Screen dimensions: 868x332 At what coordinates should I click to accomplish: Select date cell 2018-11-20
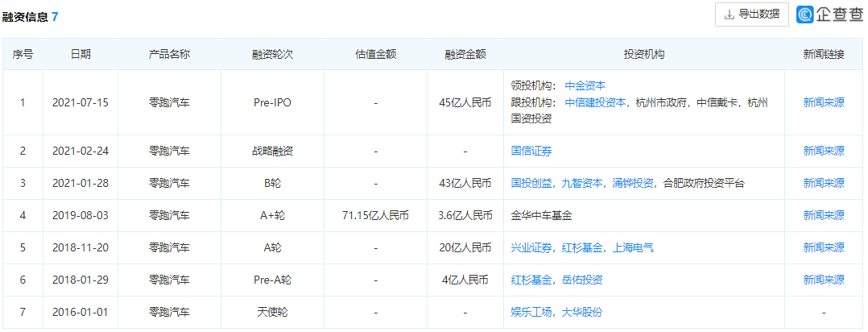pyautogui.click(x=81, y=247)
